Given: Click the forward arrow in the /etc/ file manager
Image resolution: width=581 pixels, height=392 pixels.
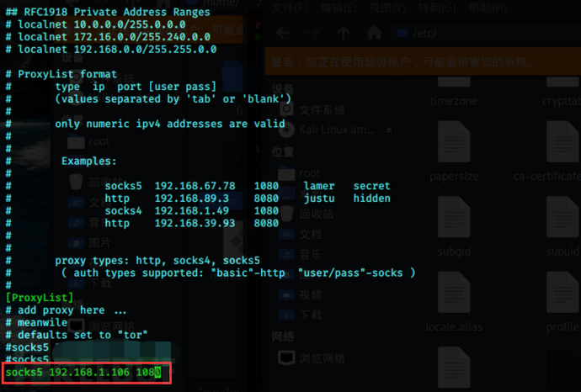Looking at the screenshot, I should click(x=313, y=34).
